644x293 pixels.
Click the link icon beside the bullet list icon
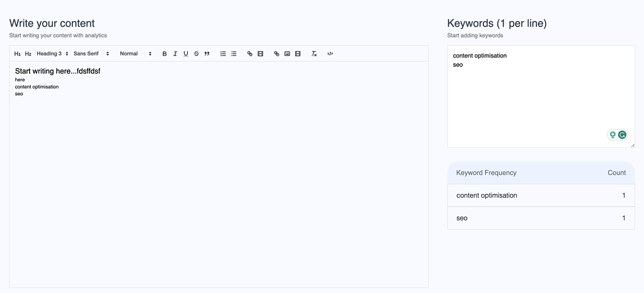250,54
